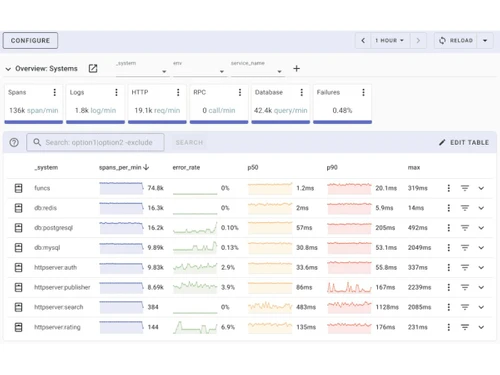Click the EDIT TABLE button

(x=464, y=143)
